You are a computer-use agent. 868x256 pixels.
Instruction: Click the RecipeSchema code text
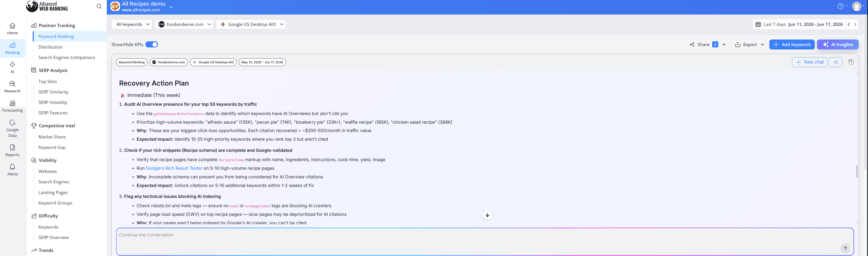point(231,160)
